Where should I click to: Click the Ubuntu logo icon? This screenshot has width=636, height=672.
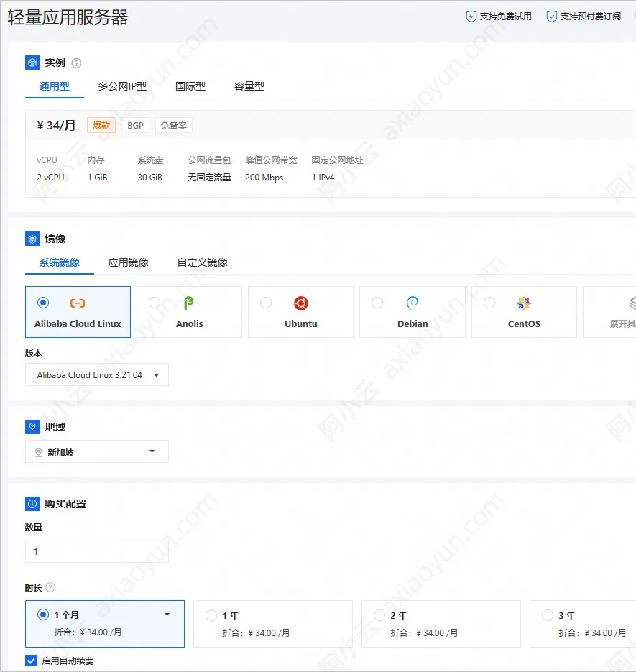click(301, 303)
